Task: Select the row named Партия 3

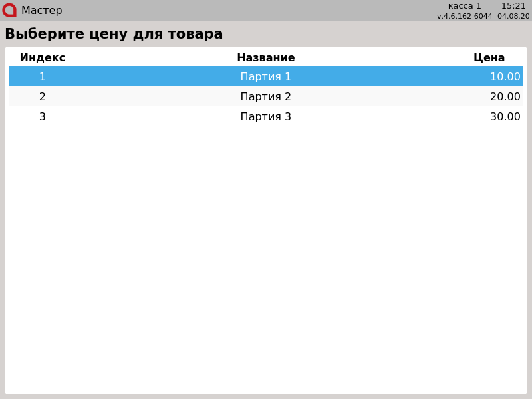Action: 265,116
